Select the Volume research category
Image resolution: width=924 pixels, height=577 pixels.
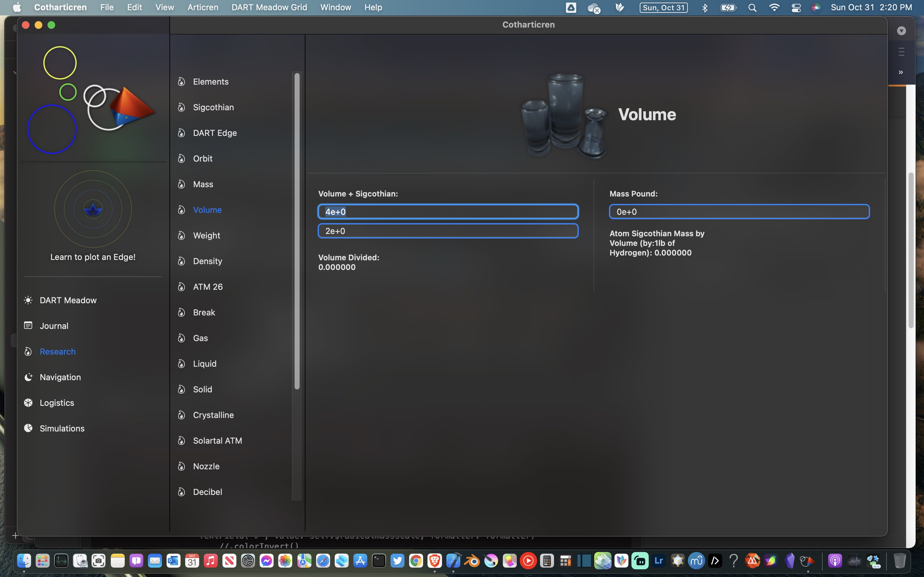click(x=208, y=209)
